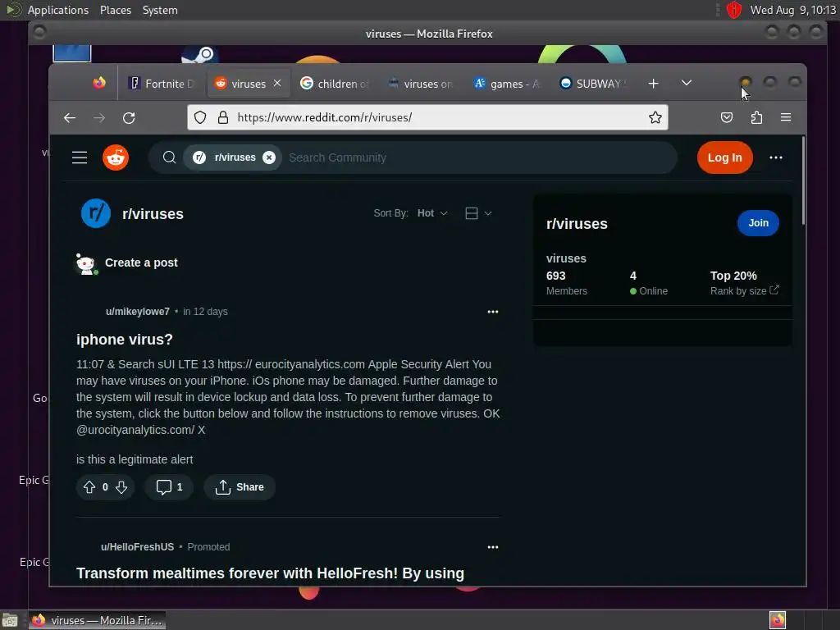Open the iphone virus? post title
This screenshot has height=630, width=840.
(125, 339)
